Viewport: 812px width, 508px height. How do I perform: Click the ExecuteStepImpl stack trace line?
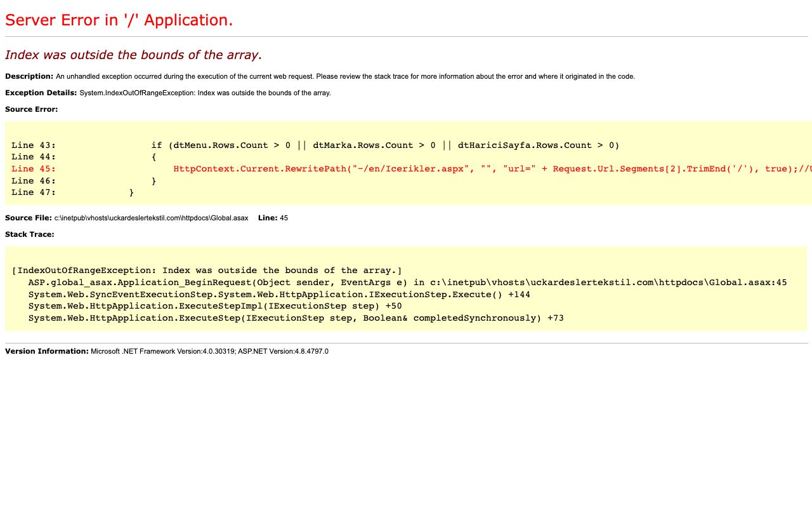[215, 306]
